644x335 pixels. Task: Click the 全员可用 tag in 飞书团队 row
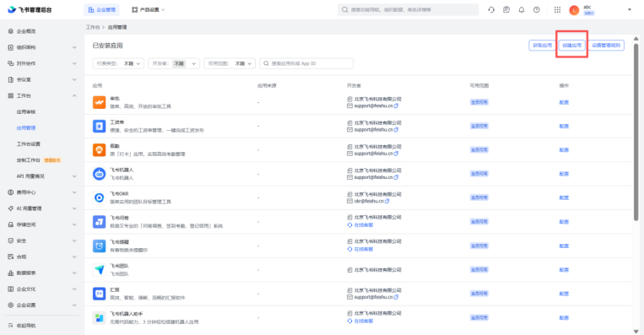click(479, 270)
